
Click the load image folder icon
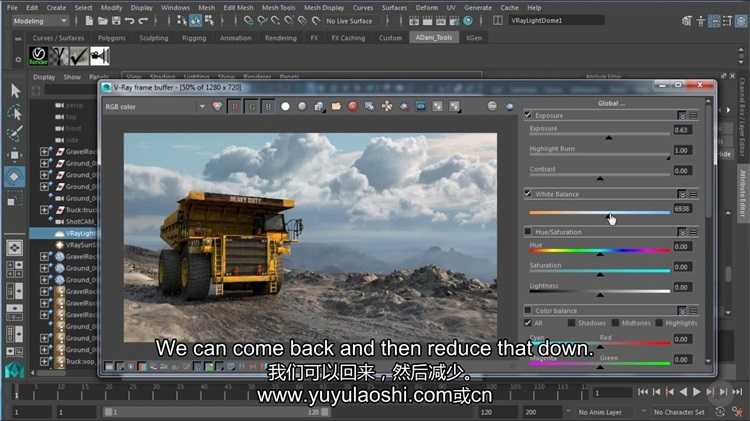pos(336,106)
